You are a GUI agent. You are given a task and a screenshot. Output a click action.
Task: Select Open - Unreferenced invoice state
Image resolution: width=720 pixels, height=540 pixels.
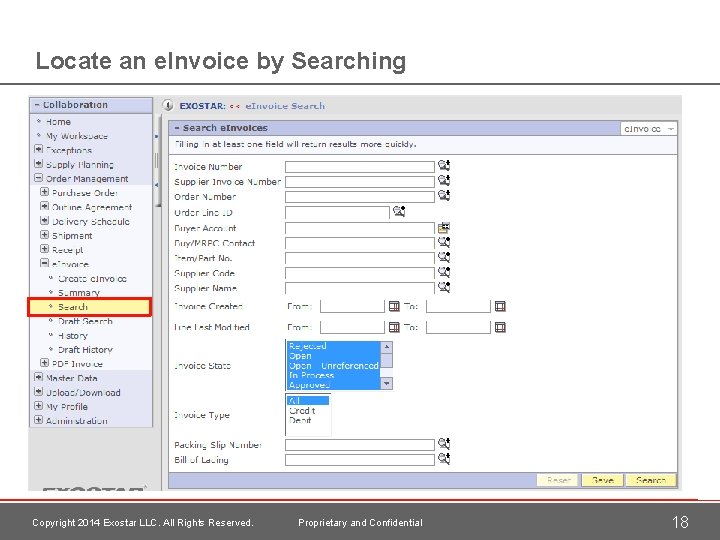pyautogui.click(x=334, y=366)
